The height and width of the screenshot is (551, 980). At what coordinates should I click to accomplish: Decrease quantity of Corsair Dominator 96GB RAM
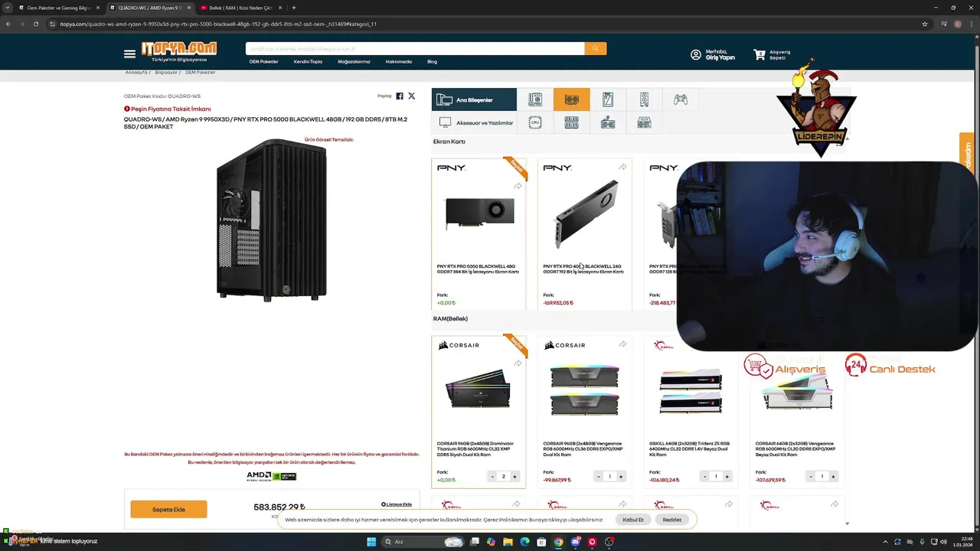[x=492, y=476]
